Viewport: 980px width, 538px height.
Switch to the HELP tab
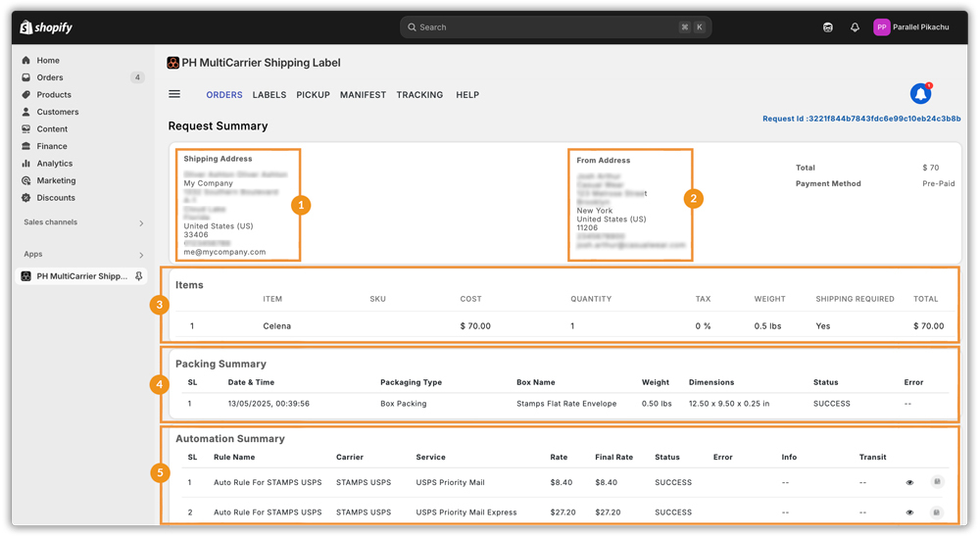pyautogui.click(x=467, y=95)
